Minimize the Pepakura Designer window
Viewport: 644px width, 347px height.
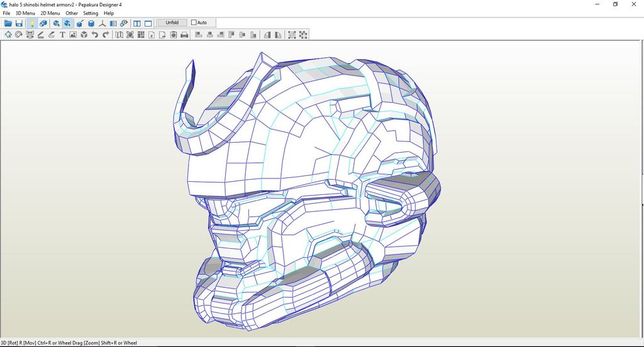point(597,4)
